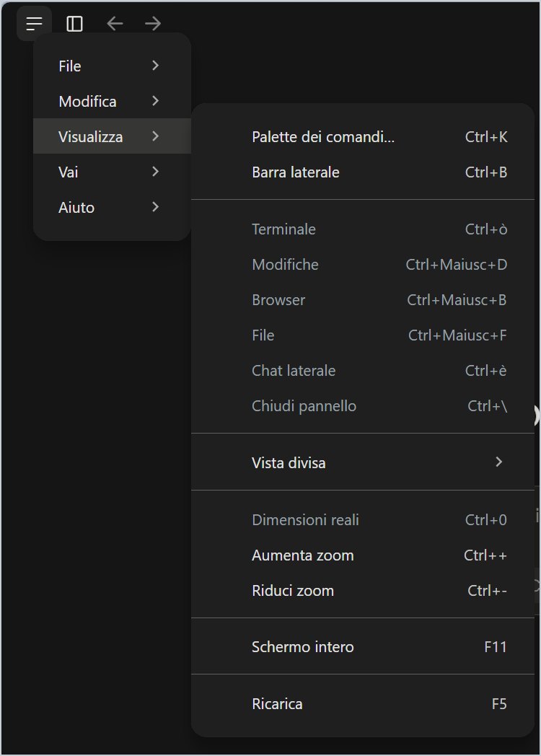Expand the Vista divisa submenu arrow

tap(499, 462)
